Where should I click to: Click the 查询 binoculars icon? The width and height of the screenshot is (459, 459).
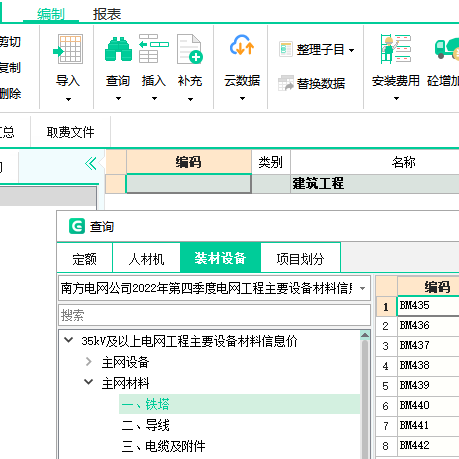[118, 49]
